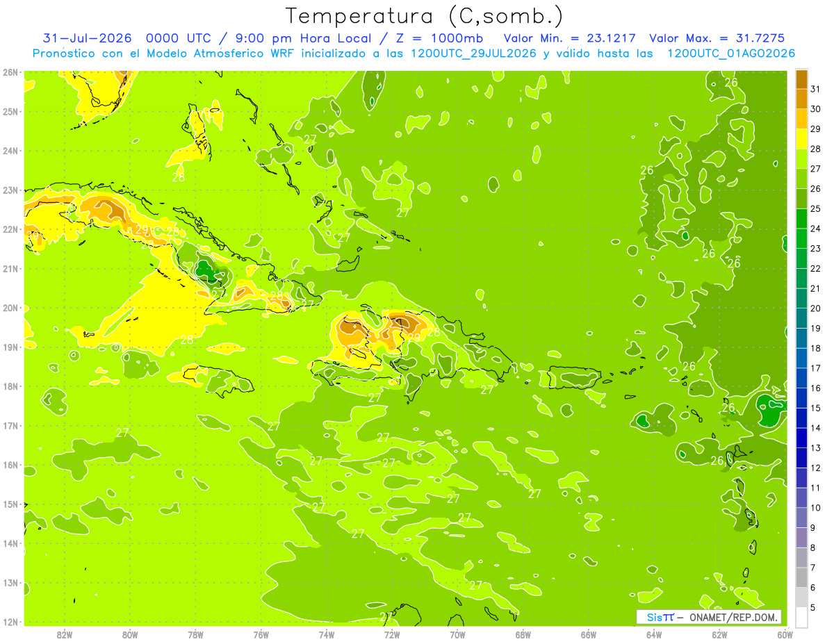
Task: Click the "26N" latitude axis label
Action: pos(10,72)
